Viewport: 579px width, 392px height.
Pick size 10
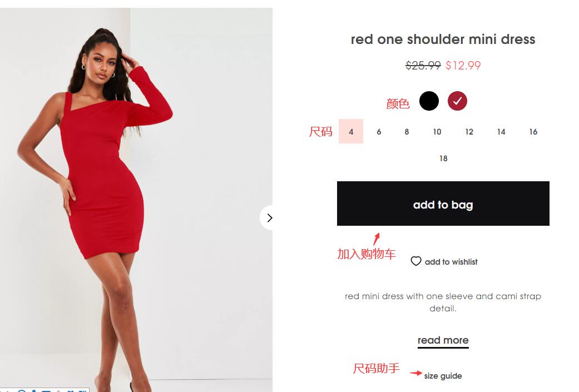(437, 132)
